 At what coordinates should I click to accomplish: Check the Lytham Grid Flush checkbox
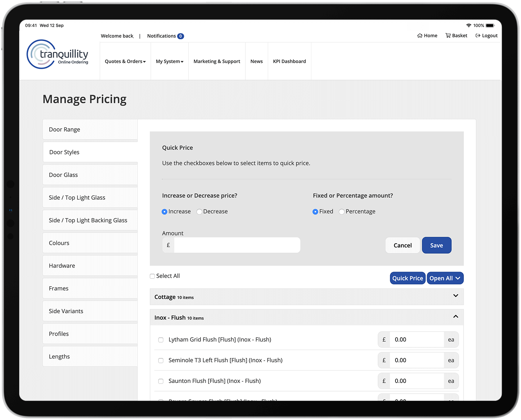[x=161, y=340]
